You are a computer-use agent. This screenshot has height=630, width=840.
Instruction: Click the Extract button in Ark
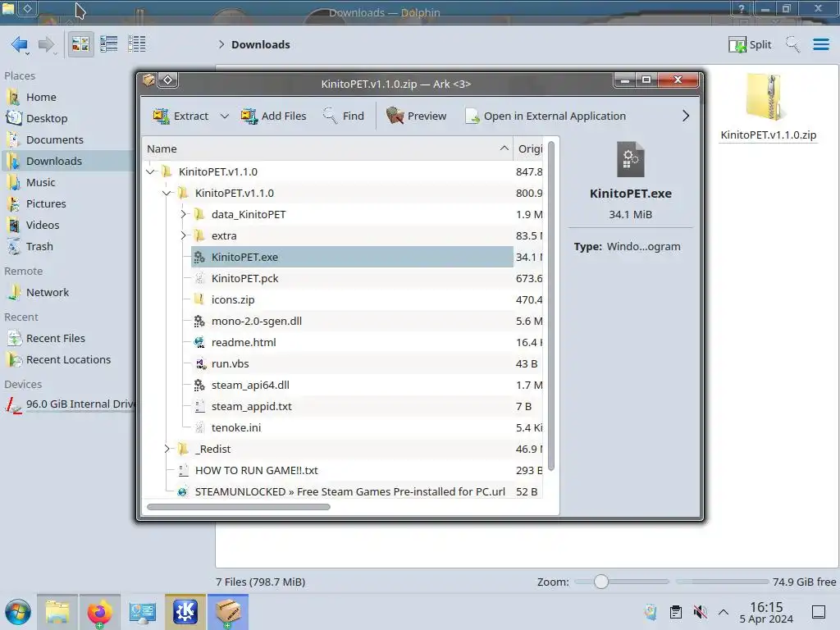pyautogui.click(x=180, y=116)
